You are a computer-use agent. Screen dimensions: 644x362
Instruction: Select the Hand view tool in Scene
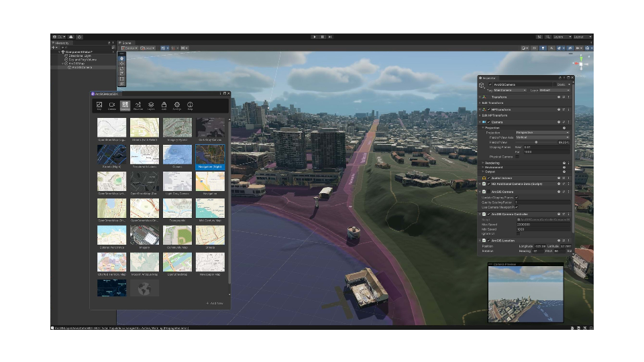pos(121,58)
